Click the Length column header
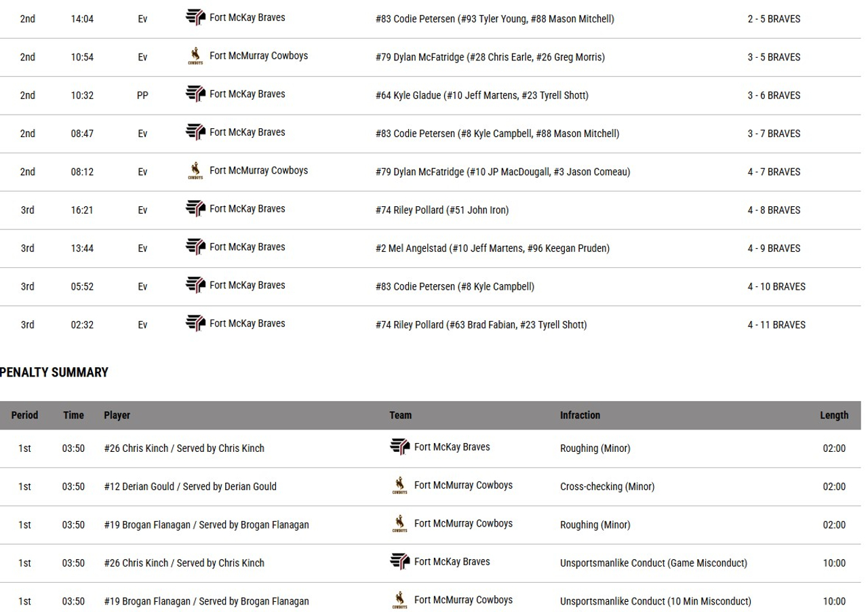The height and width of the screenshot is (612, 868). point(833,415)
